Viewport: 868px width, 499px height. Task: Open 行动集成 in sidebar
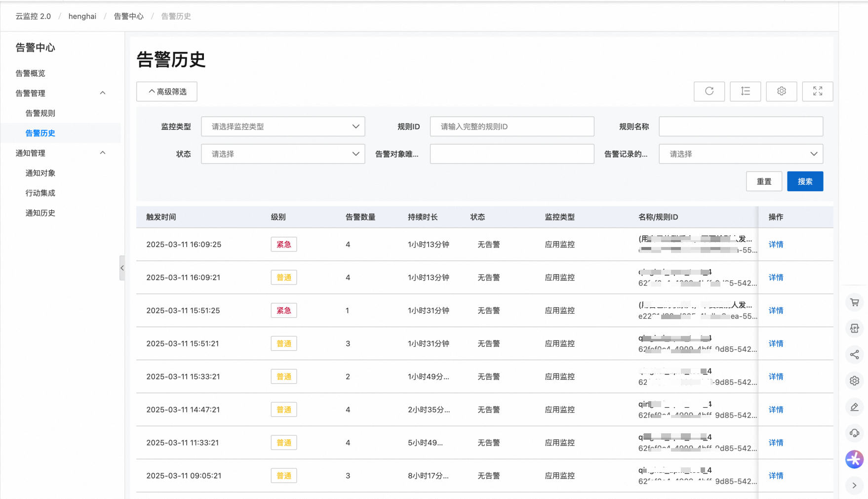(x=40, y=193)
